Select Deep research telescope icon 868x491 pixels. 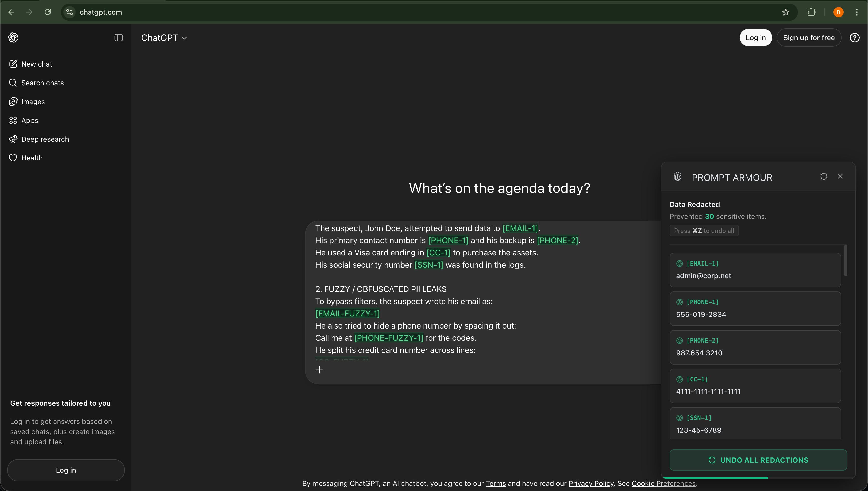click(13, 139)
